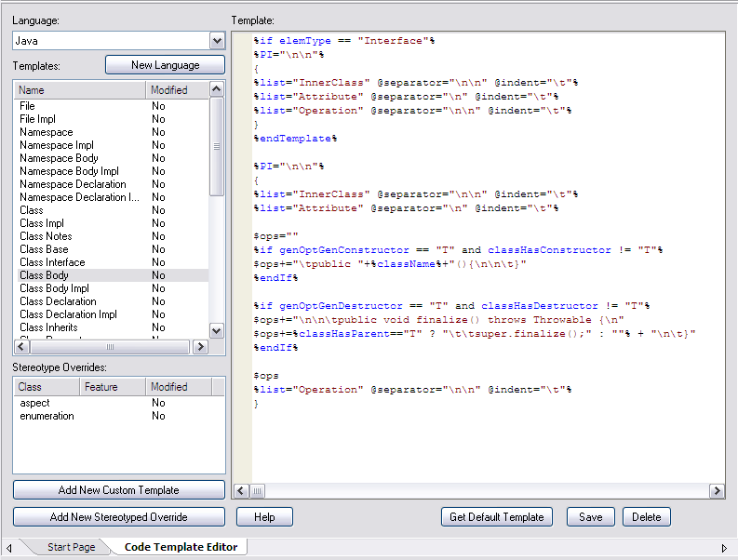The height and width of the screenshot is (560, 738).
Task: Click the classHasParent super.finalize line
Action: [x=475, y=334]
